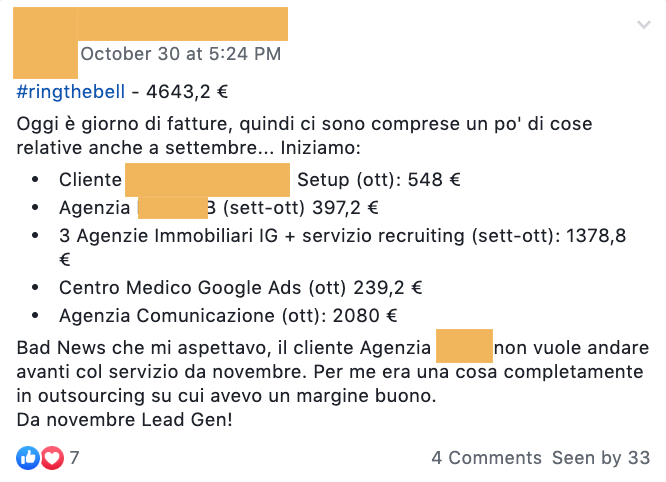Click the October 30 at 5:24 PM timestamp
Screen dimensions: 666x482
pos(181,54)
